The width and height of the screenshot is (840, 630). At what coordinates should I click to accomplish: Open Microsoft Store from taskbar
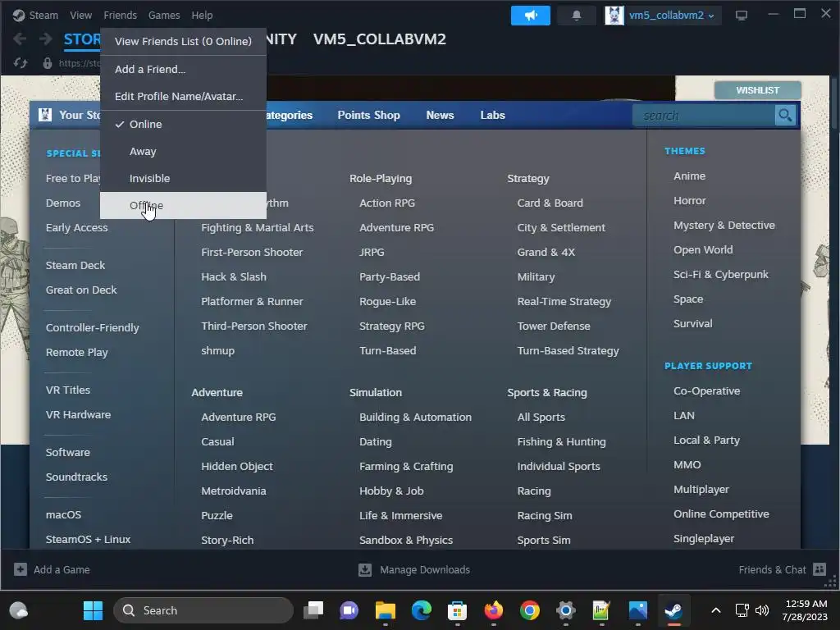(457, 610)
